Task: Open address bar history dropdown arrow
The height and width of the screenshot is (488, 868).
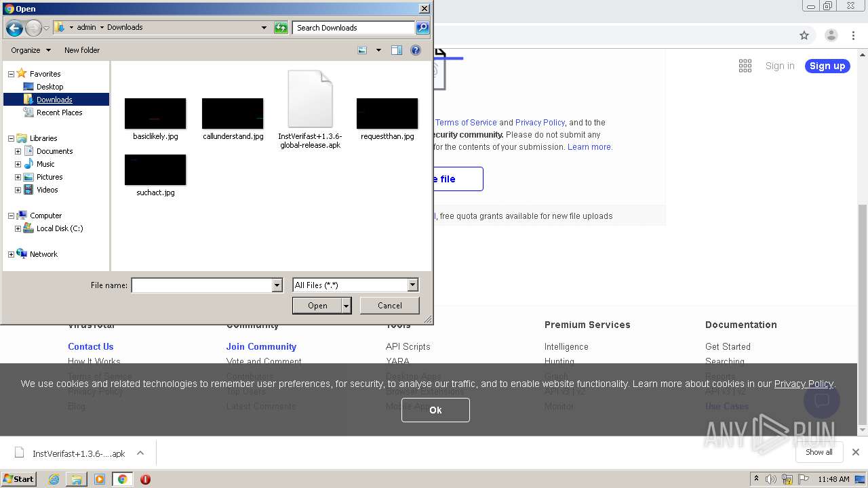Action: pyautogui.click(x=264, y=28)
